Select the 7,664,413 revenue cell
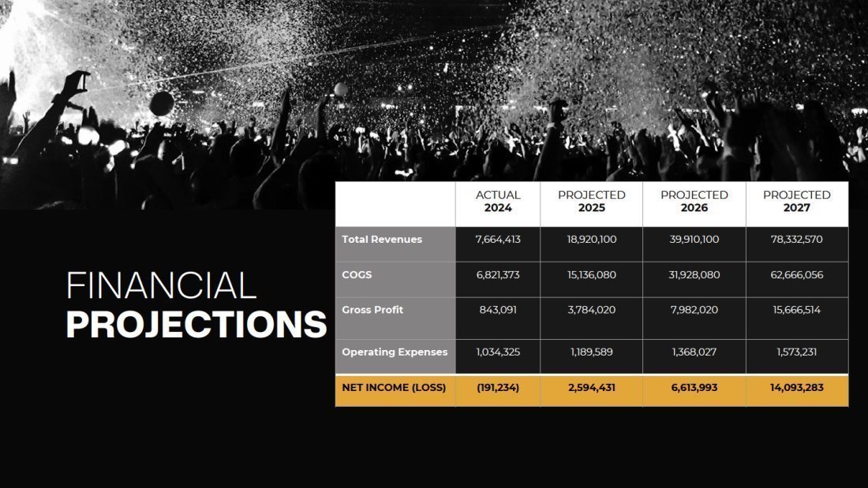 [498, 244]
